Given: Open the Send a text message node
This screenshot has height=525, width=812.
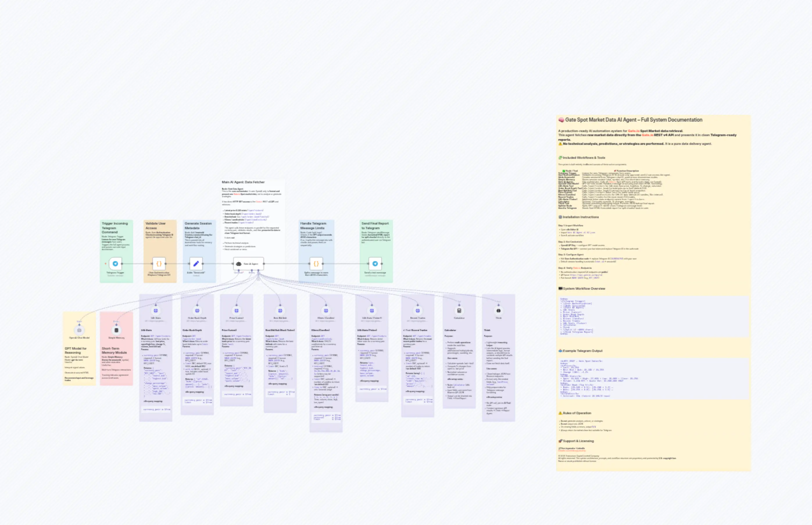Looking at the screenshot, I should pos(375,264).
